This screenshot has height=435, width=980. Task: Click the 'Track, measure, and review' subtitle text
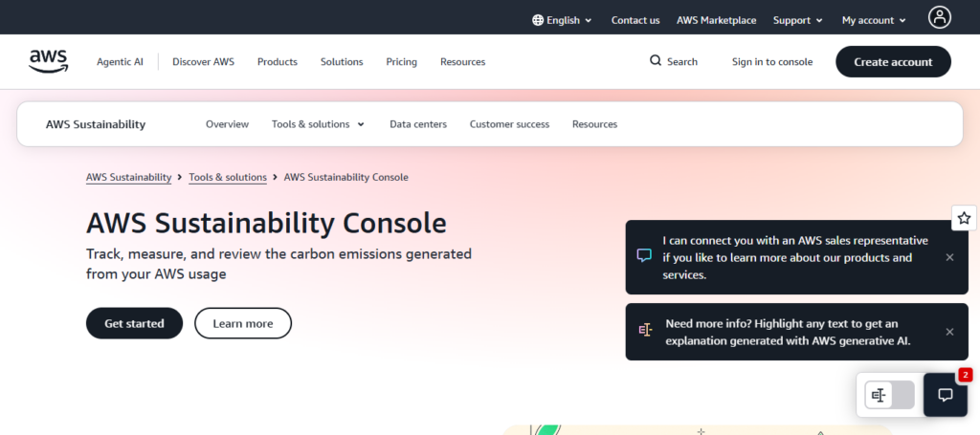coord(278,264)
